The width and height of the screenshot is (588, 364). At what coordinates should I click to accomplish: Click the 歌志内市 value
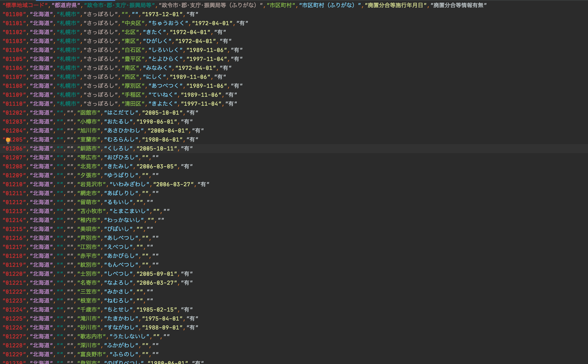[91, 336]
